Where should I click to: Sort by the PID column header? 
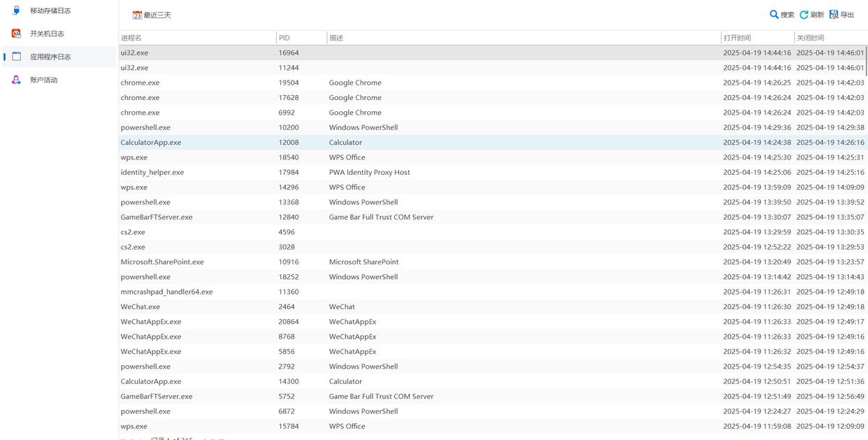click(x=284, y=38)
